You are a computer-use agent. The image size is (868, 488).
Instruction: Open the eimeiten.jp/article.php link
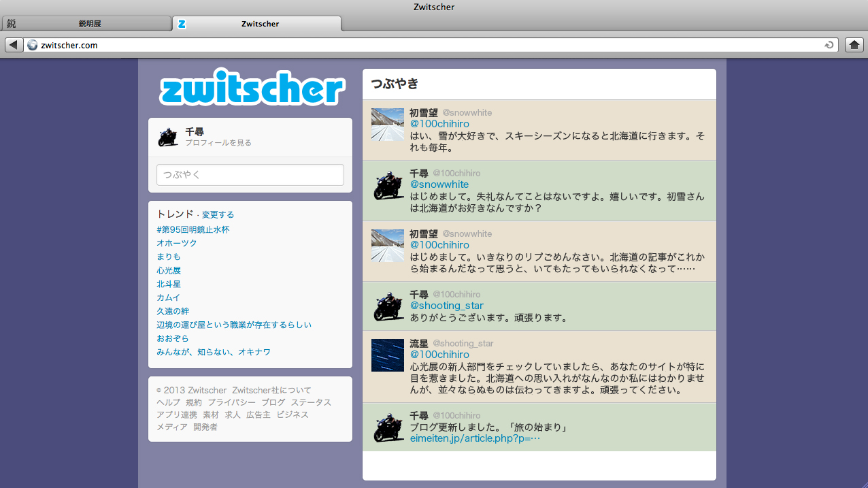[475, 438]
